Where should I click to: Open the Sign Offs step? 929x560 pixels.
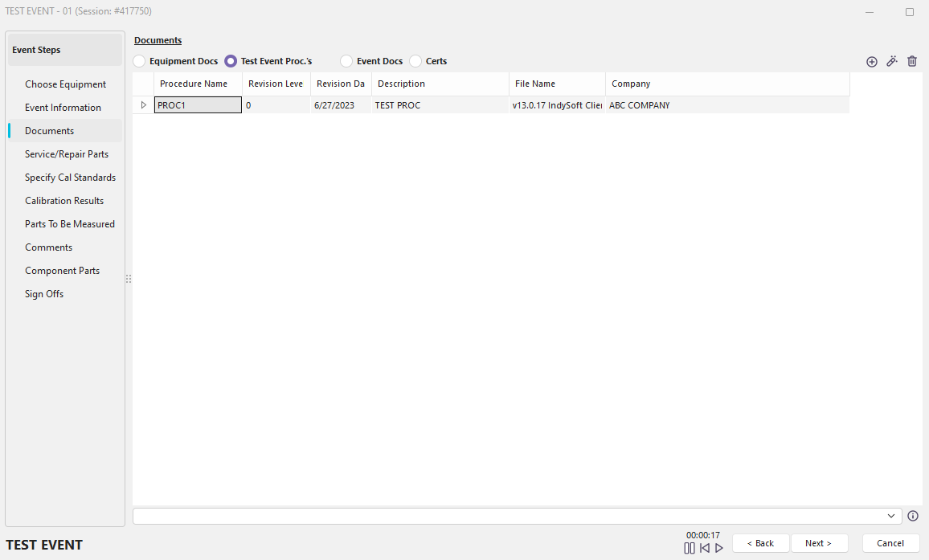tap(44, 294)
